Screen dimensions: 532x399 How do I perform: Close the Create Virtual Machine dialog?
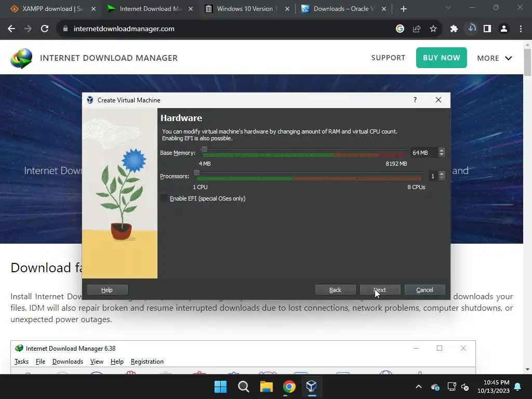coord(438,100)
